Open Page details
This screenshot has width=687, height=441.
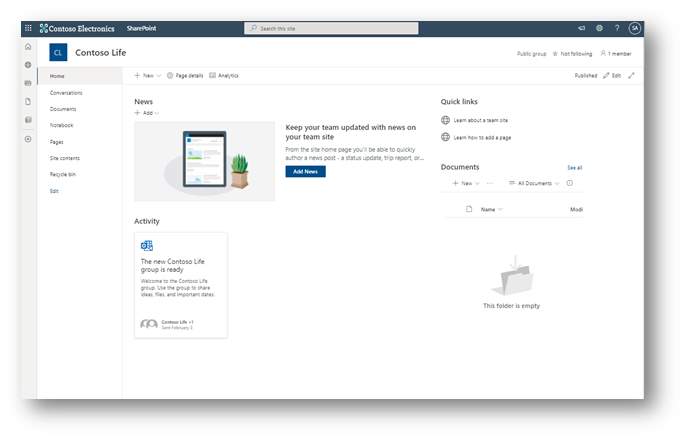click(x=185, y=76)
